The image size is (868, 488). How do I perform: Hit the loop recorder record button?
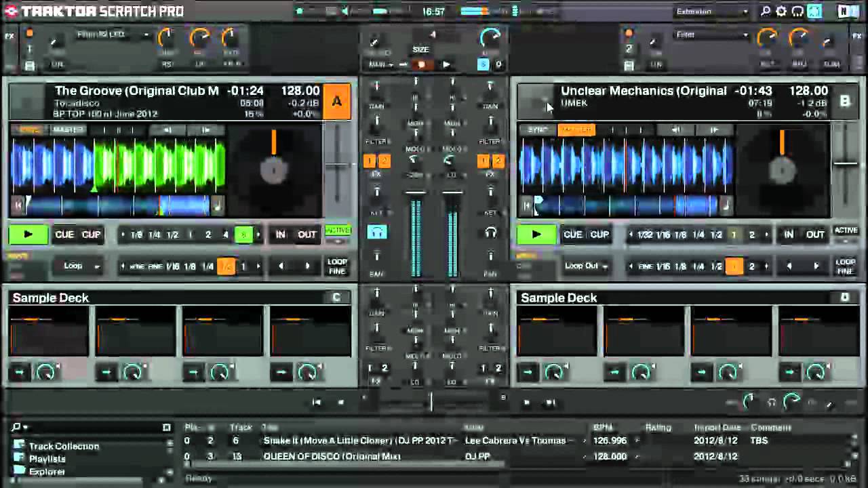pyautogui.click(x=422, y=65)
